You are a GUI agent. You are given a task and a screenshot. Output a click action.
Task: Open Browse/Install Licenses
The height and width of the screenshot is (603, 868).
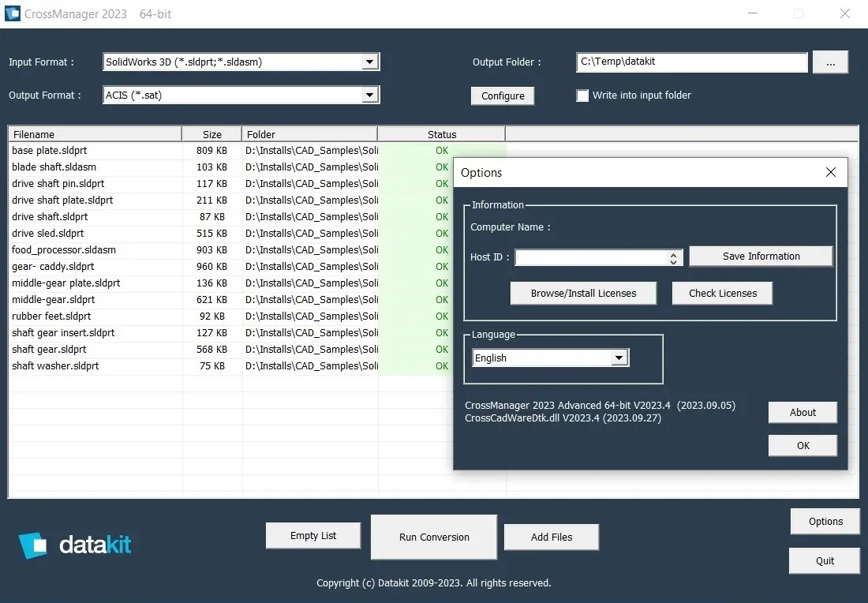tap(583, 294)
